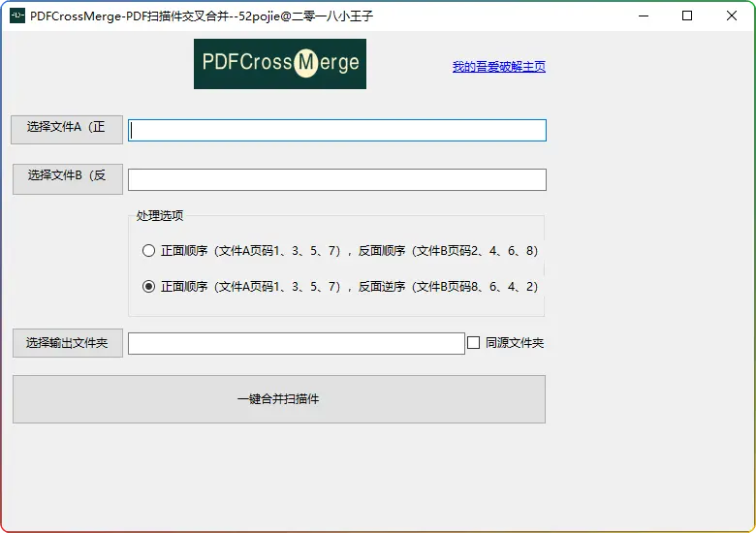Open the 我的吾爱破解主页 link
Screen dimensions: 756x533
[x=498, y=67]
